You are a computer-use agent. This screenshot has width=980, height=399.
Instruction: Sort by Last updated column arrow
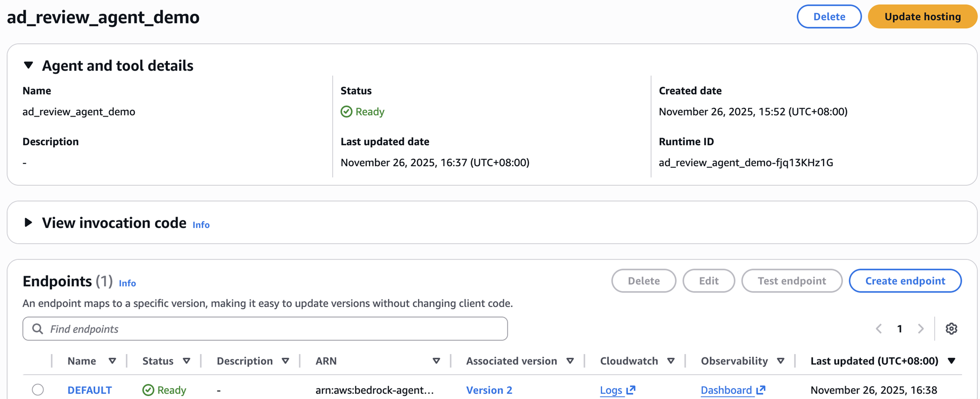coord(951,361)
